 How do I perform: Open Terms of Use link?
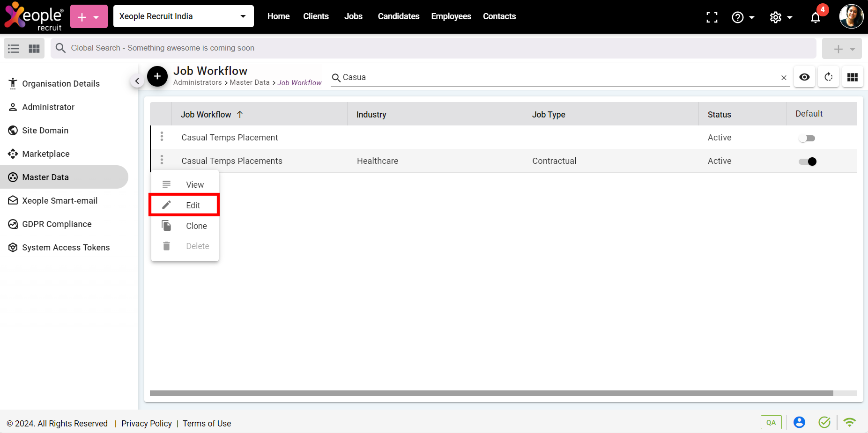click(207, 424)
